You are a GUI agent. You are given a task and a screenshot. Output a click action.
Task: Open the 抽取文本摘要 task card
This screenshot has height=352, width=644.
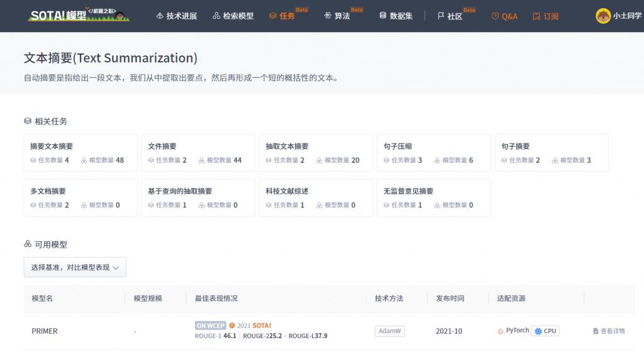coord(316,153)
